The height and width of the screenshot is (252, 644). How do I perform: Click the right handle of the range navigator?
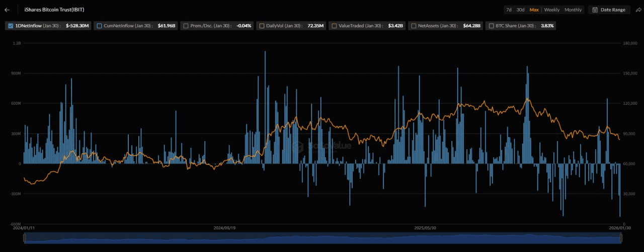(x=620, y=238)
